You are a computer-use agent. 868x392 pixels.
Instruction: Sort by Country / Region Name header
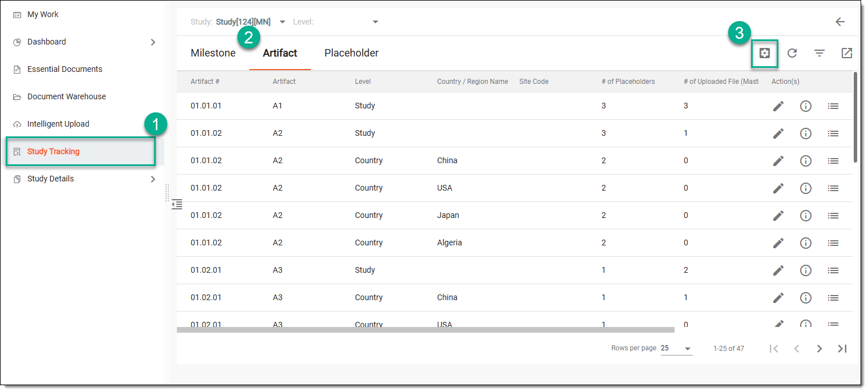[473, 82]
